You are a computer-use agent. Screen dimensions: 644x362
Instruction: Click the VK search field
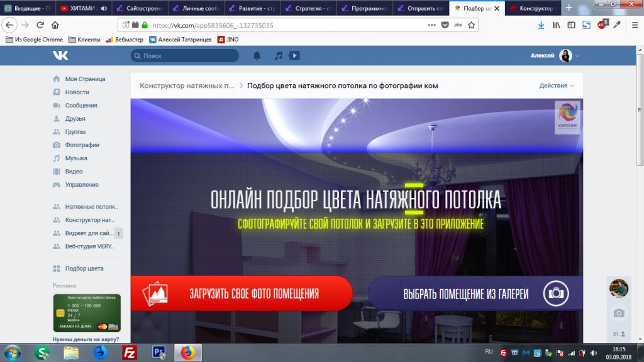pos(185,56)
